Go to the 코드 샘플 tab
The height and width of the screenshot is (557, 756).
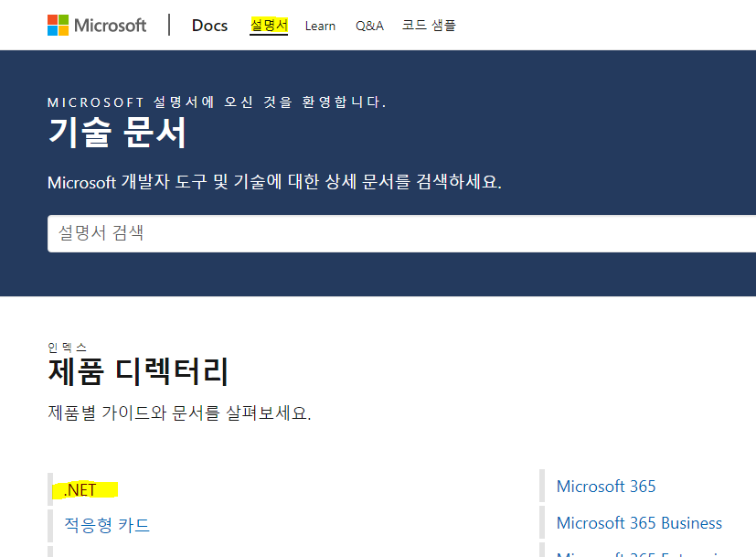coord(429,25)
